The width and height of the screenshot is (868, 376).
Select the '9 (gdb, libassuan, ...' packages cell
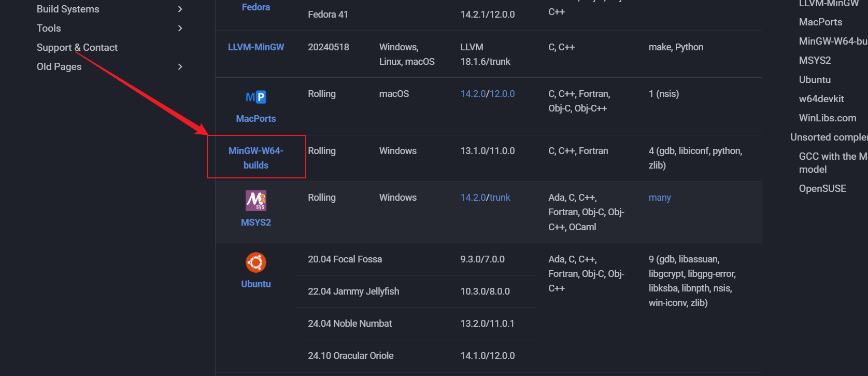(692, 281)
